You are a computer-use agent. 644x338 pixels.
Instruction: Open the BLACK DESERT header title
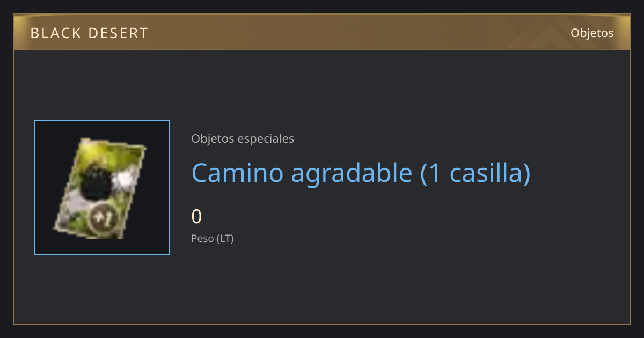[x=89, y=33]
